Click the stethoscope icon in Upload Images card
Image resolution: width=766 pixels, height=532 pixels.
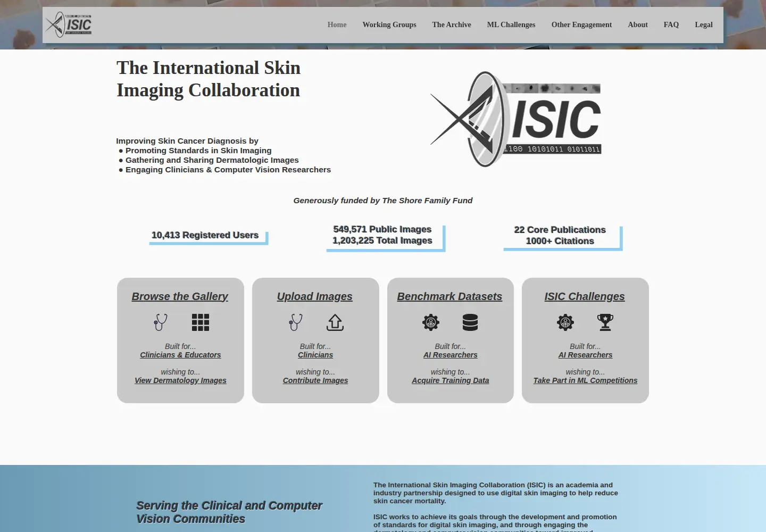click(x=296, y=322)
